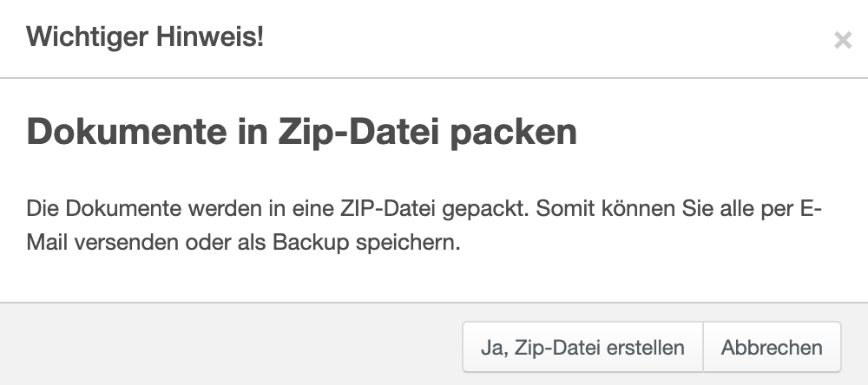
Task: Close the dialog with the X icon
Action: [x=842, y=40]
